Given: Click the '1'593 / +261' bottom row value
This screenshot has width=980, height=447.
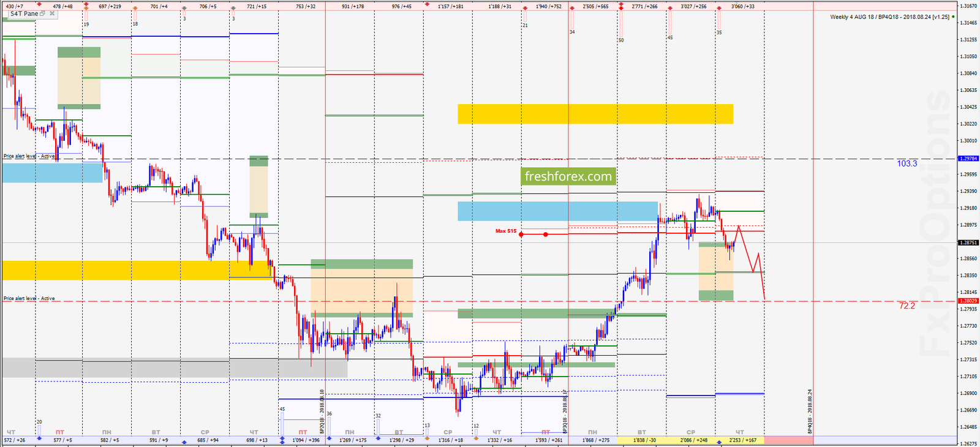Looking at the screenshot, I should pos(549,440).
